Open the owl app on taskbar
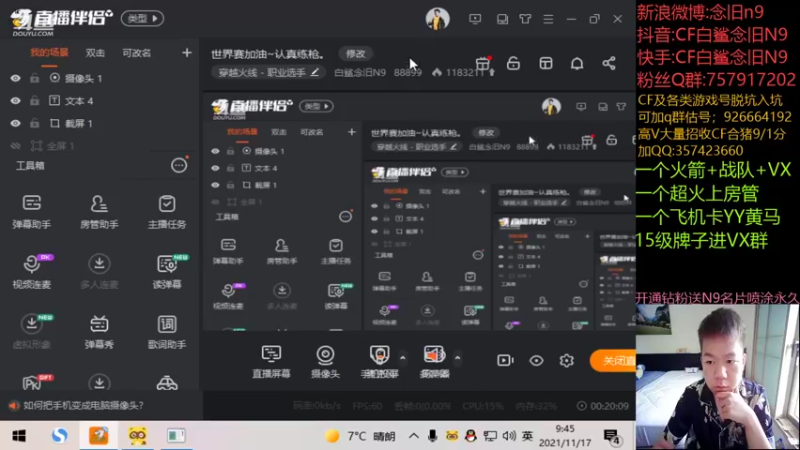Viewport: 800px width, 450px height. pyautogui.click(x=137, y=436)
